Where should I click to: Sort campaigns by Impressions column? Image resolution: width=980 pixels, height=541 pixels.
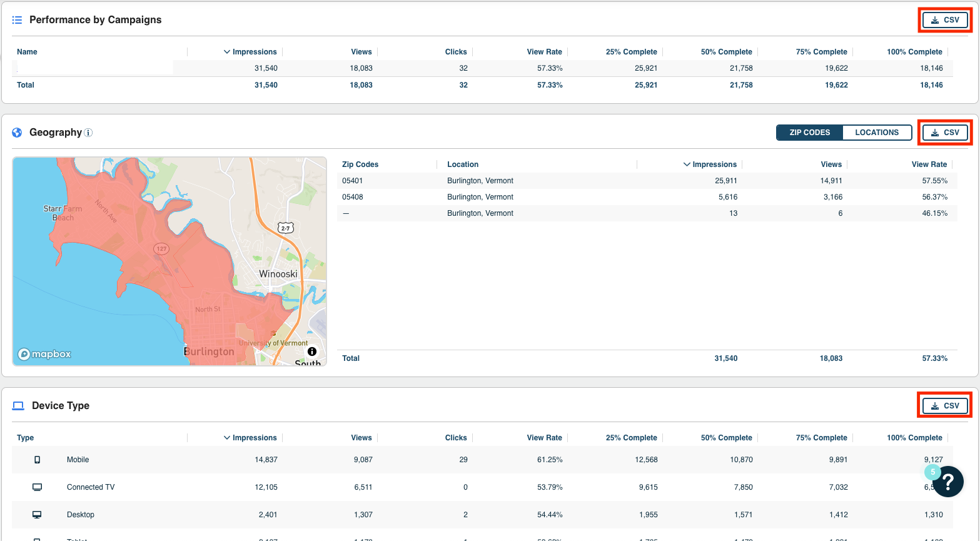click(250, 52)
